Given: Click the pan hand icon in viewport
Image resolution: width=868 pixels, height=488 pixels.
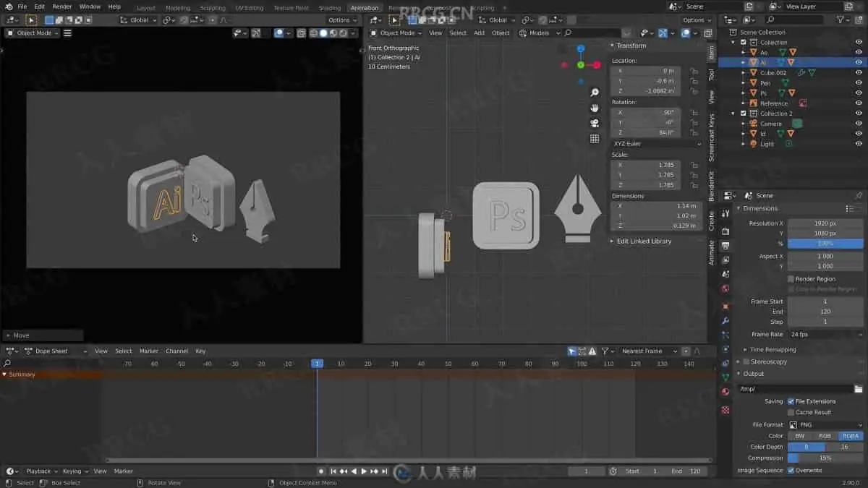Looking at the screenshot, I should pos(595,108).
